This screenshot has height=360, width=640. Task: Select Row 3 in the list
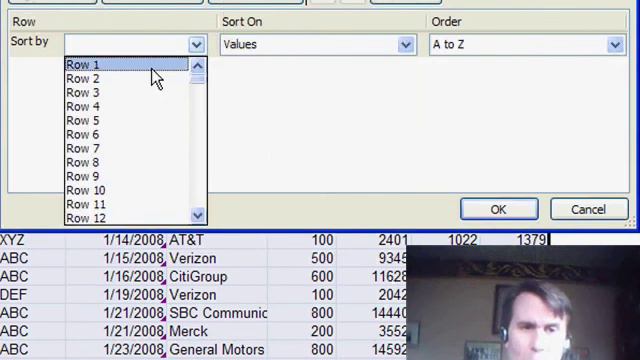tap(127, 93)
